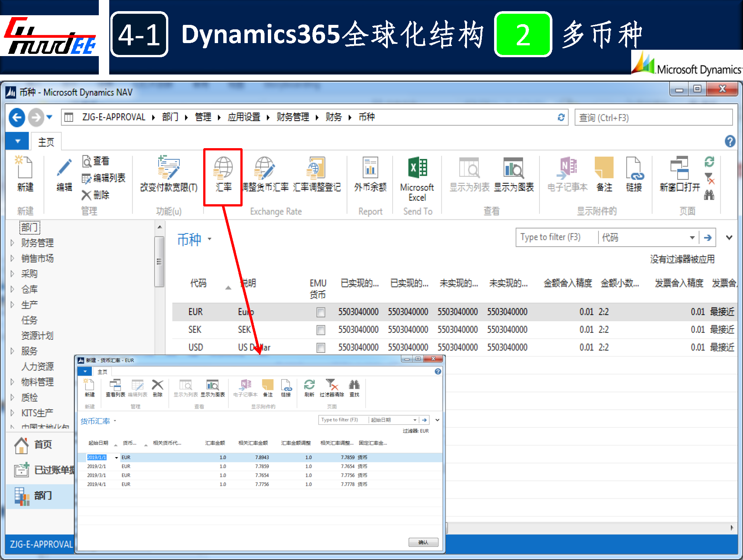Image resolution: width=743 pixels, height=560 pixels.
Task: Toggle EMU货币 checkbox for SEK row
Action: click(x=321, y=330)
